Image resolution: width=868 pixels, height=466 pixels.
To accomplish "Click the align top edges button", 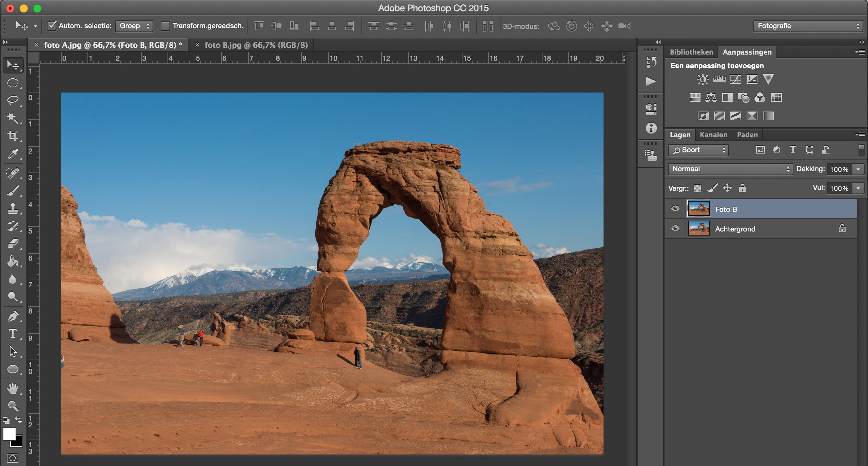I will pos(259,26).
